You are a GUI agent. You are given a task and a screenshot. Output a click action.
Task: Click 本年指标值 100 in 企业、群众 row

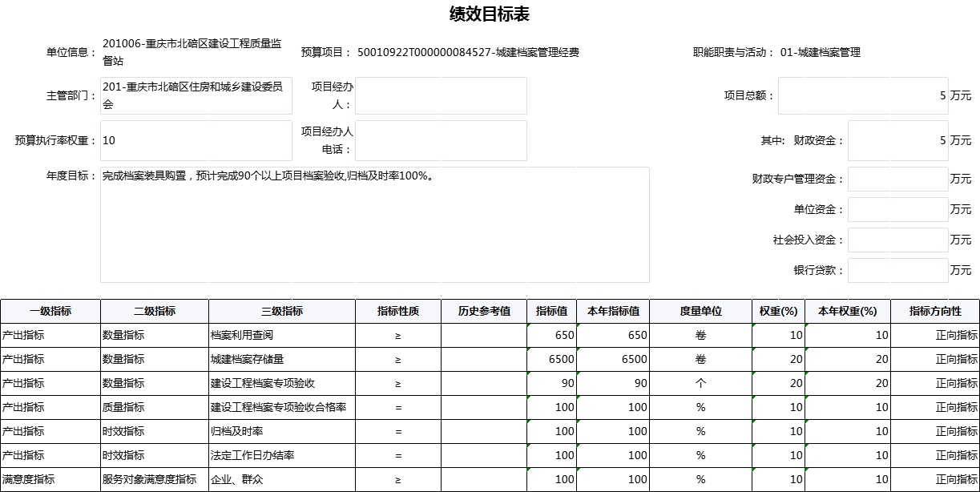click(613, 479)
